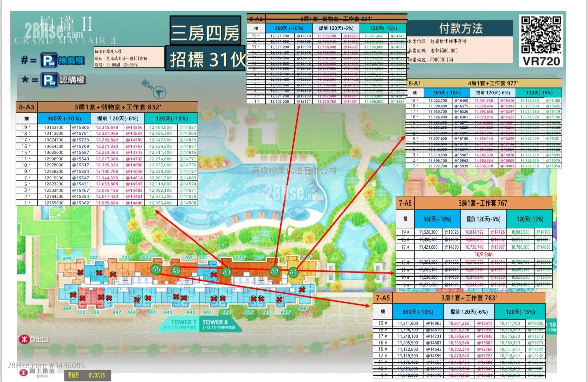Click the 8-A3 table label
The image size is (588, 382).
coord(26,107)
